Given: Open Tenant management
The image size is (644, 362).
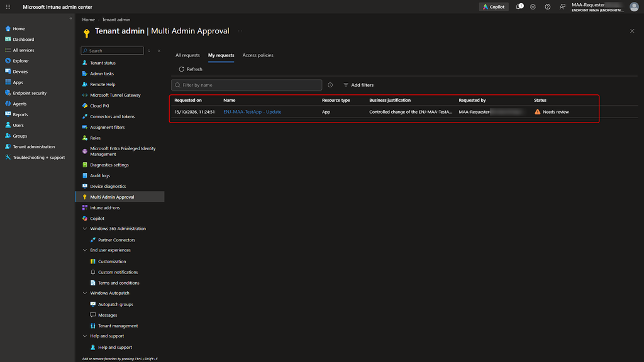Looking at the screenshot, I should click(x=118, y=326).
